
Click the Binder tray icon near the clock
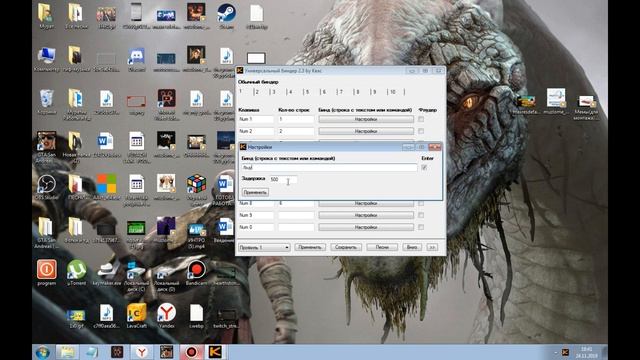(x=565, y=352)
